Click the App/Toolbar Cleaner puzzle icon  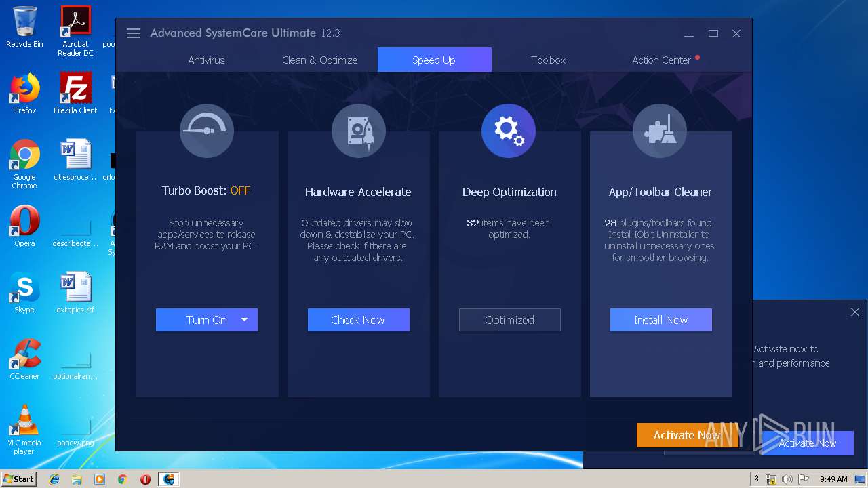pos(660,131)
